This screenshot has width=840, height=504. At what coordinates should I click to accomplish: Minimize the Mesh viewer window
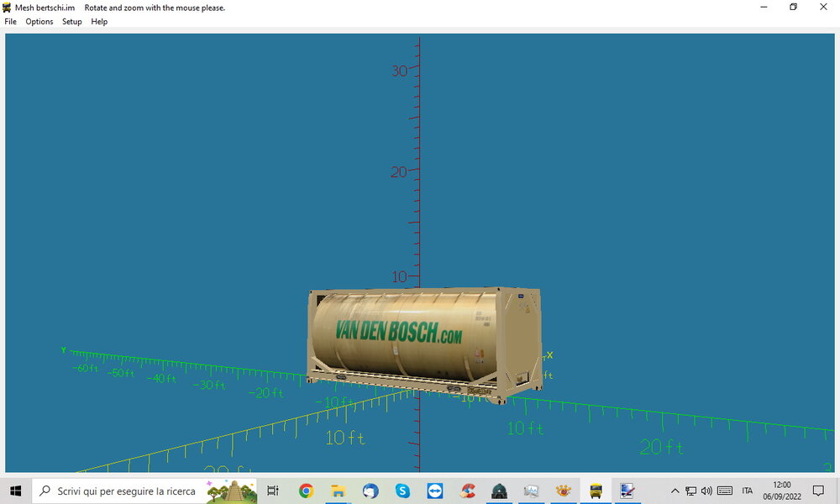coord(764,7)
